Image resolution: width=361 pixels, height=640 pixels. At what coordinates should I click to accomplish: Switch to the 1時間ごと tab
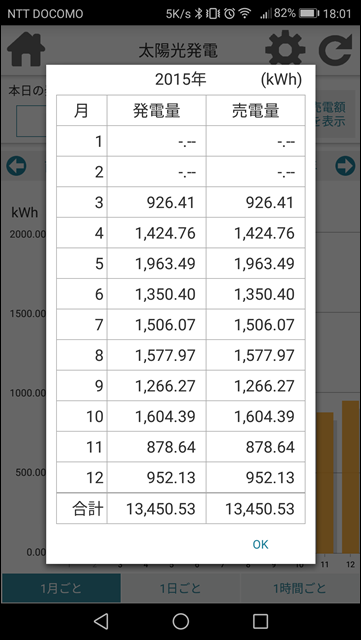[x=300, y=588]
